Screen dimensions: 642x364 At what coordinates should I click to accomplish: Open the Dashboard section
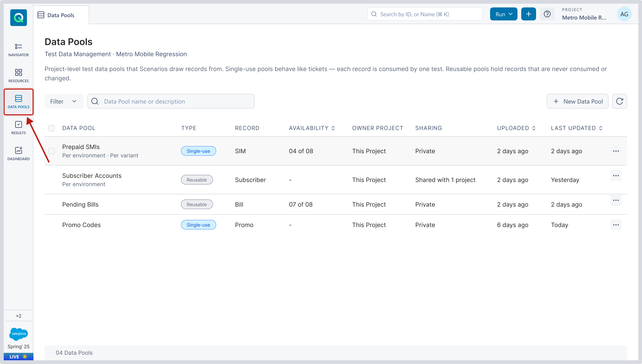click(x=19, y=154)
